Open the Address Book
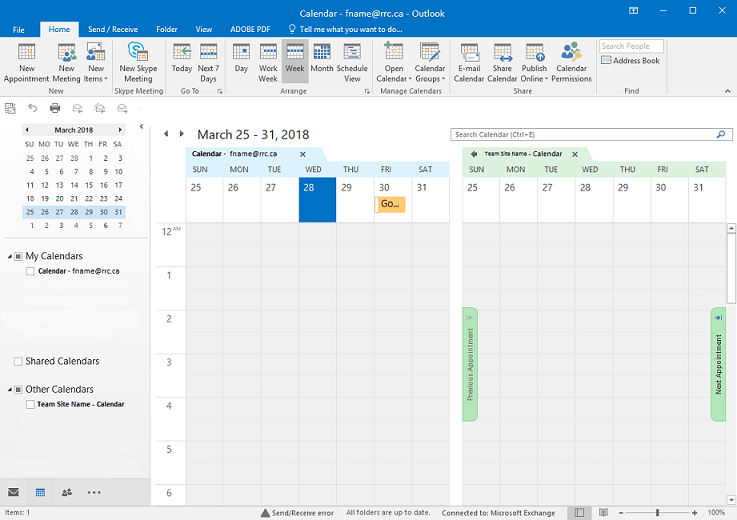737x520 pixels. [630, 60]
